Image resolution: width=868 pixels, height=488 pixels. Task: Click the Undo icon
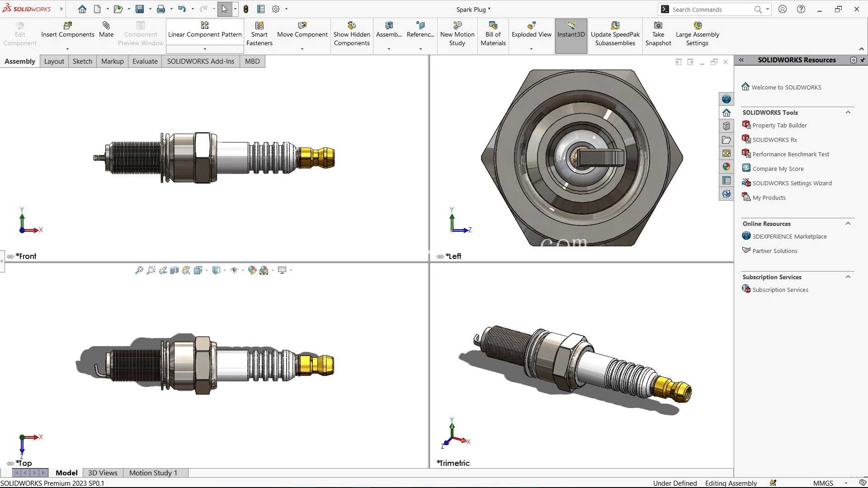(182, 9)
